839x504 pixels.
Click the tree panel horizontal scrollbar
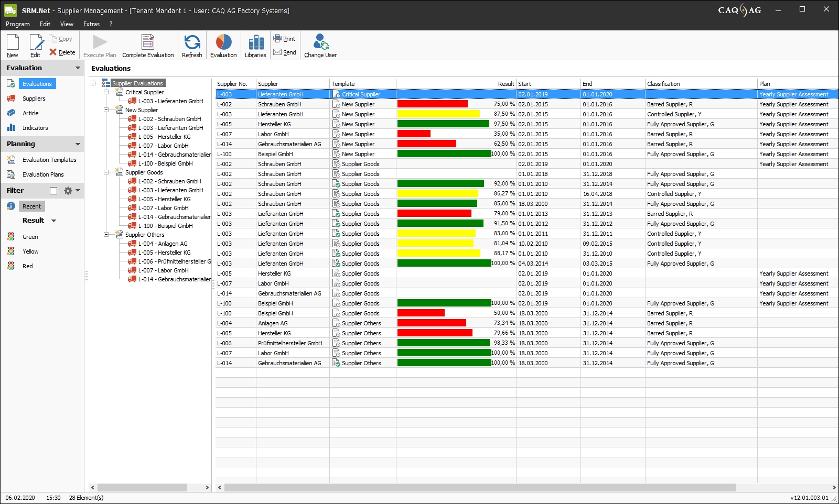click(x=142, y=487)
